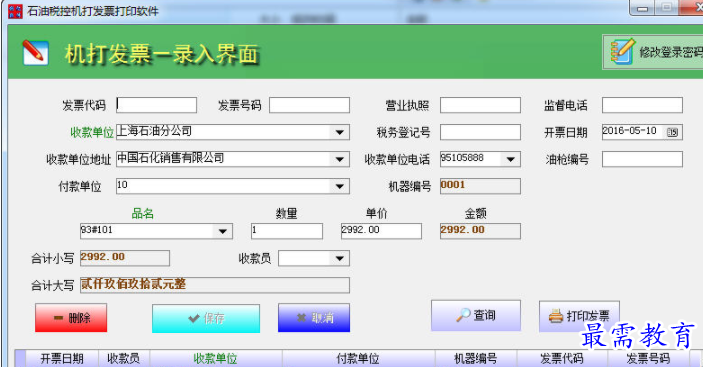
Task: Click the 机器编号 field showing 0001
Action: click(x=480, y=186)
